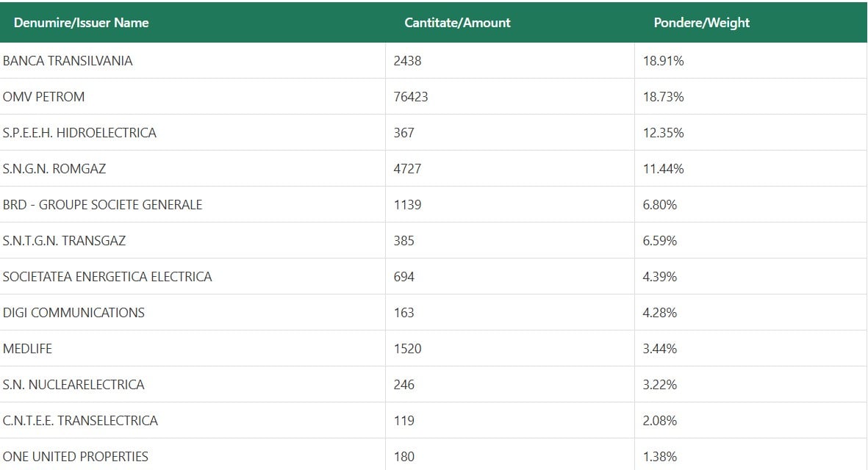The image size is (868, 470).
Task: Click the 1.38% weight cell
Action: (x=659, y=457)
